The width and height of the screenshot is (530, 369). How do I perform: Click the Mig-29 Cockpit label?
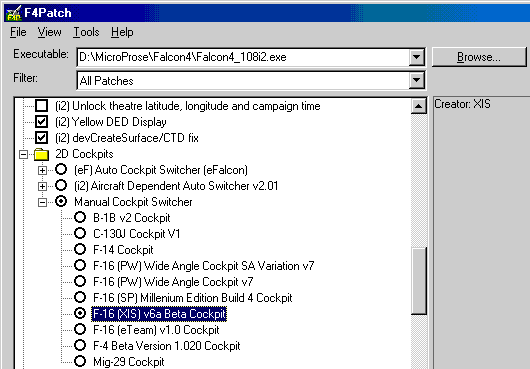[128, 362]
